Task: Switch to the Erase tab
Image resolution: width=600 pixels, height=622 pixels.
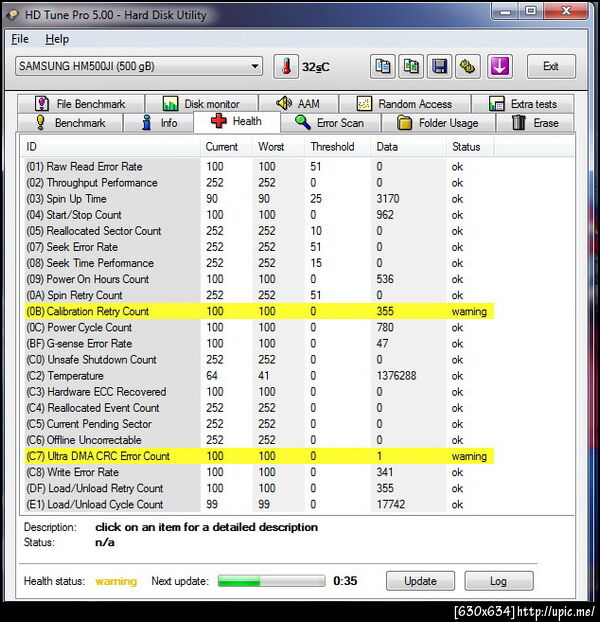Action: [x=535, y=123]
